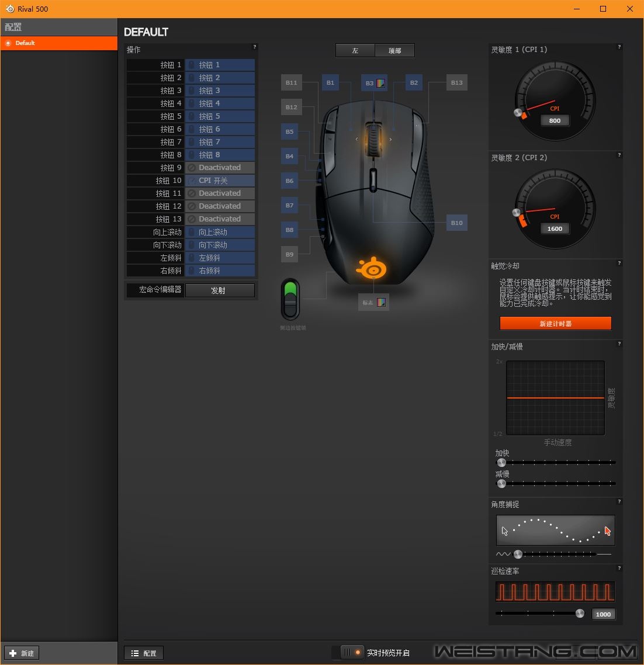Open the action dropdown assigned to 按钮 1

click(220, 65)
